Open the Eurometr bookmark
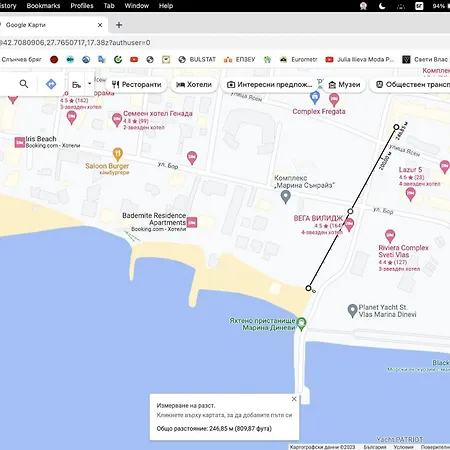Viewport: 450px width, 450px height. (x=299, y=59)
